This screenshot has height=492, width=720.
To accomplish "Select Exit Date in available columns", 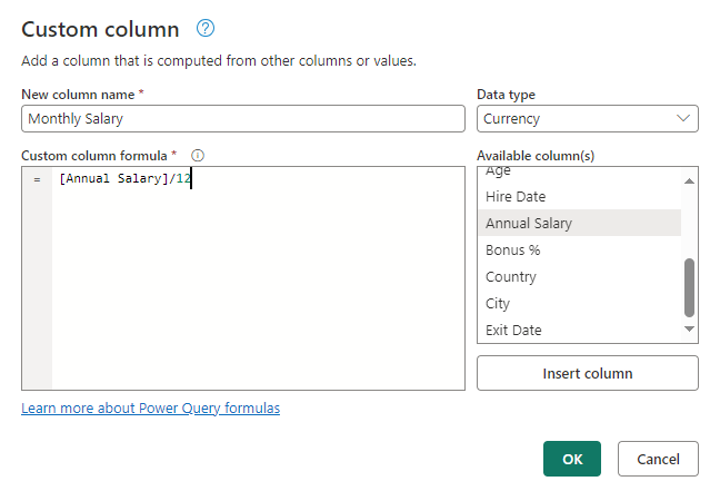I will click(x=579, y=330).
